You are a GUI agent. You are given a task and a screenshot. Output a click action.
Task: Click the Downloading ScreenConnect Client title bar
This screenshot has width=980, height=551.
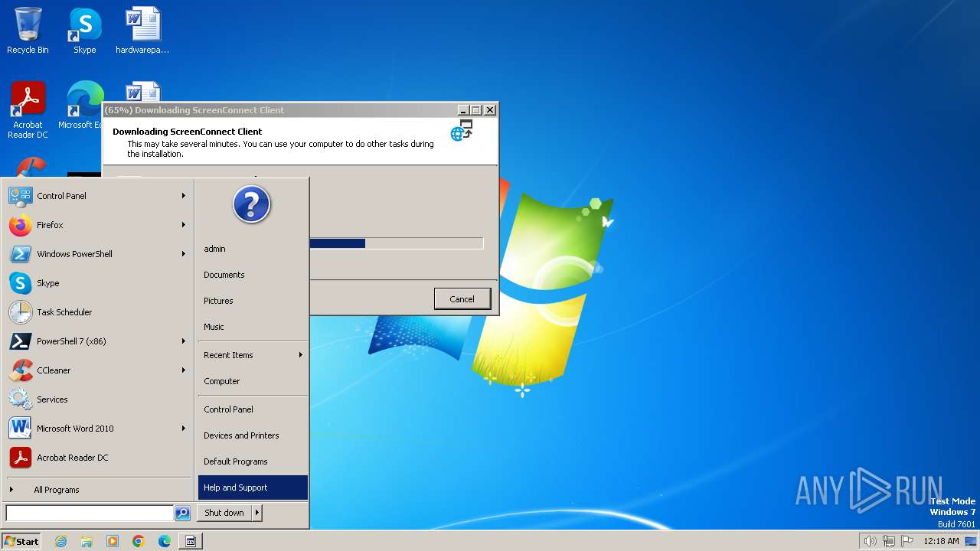[279, 110]
